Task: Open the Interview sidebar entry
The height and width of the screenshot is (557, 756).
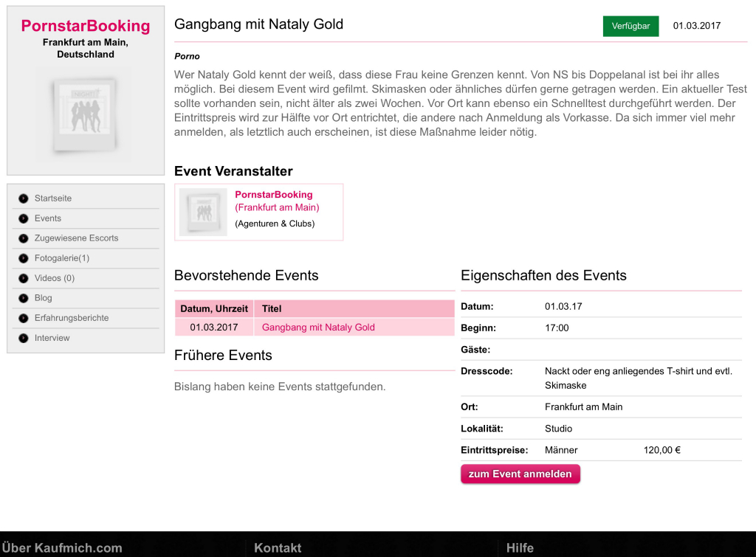Action: 52,338
